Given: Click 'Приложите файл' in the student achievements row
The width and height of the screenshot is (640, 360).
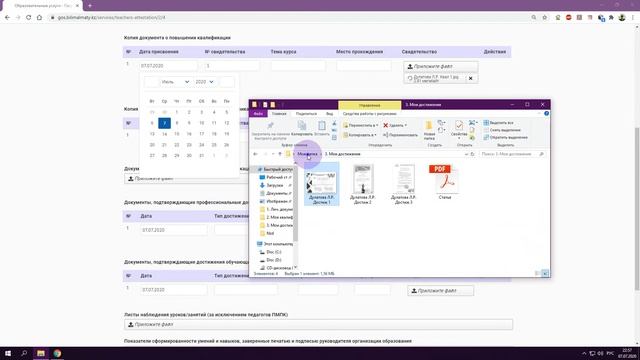Looking at the screenshot, I should tap(441, 291).
